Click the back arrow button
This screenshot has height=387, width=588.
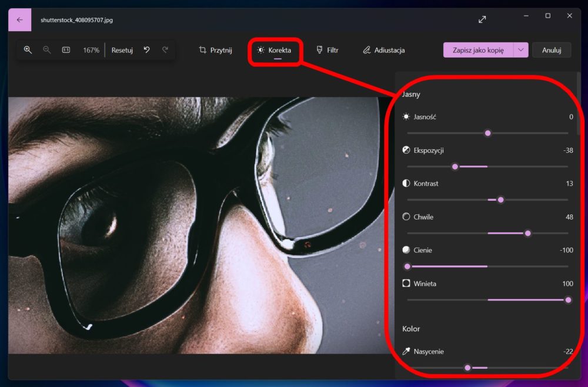[19, 20]
